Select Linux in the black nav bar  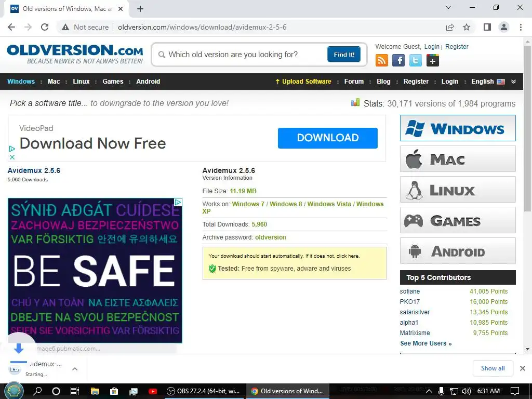click(x=81, y=82)
